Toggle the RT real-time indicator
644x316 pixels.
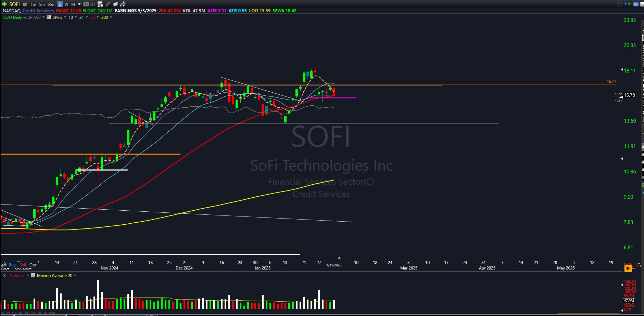630,4
